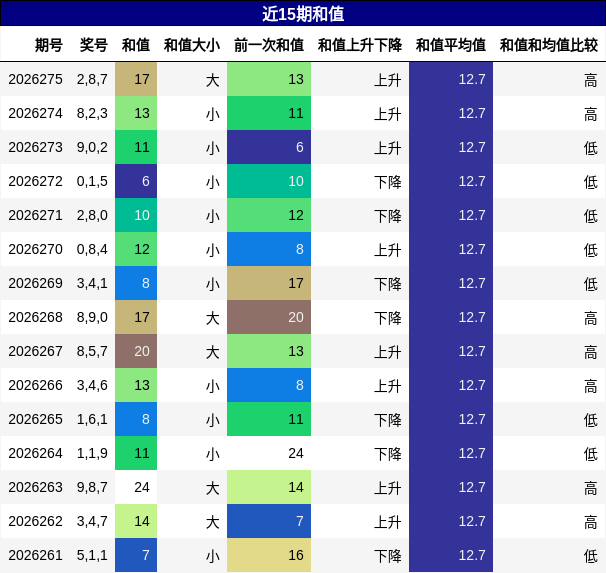Click 低 comparison in row 2026273

tap(591, 148)
